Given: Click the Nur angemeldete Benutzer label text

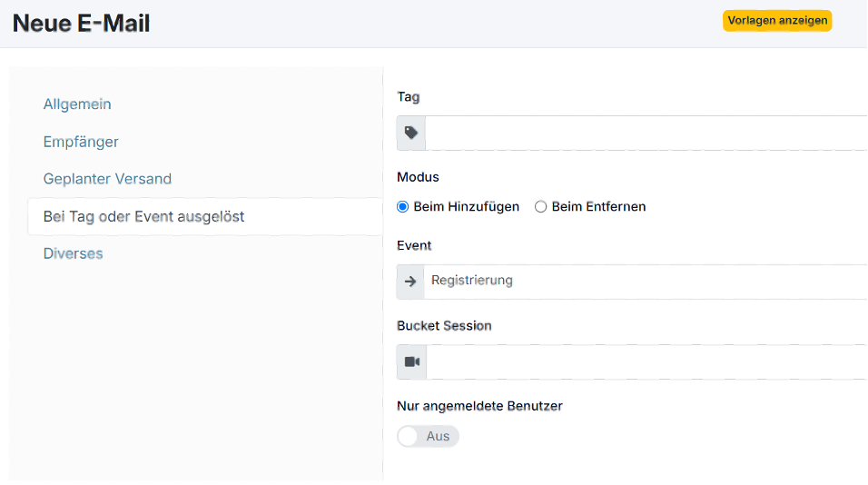Looking at the screenshot, I should pos(479,406).
